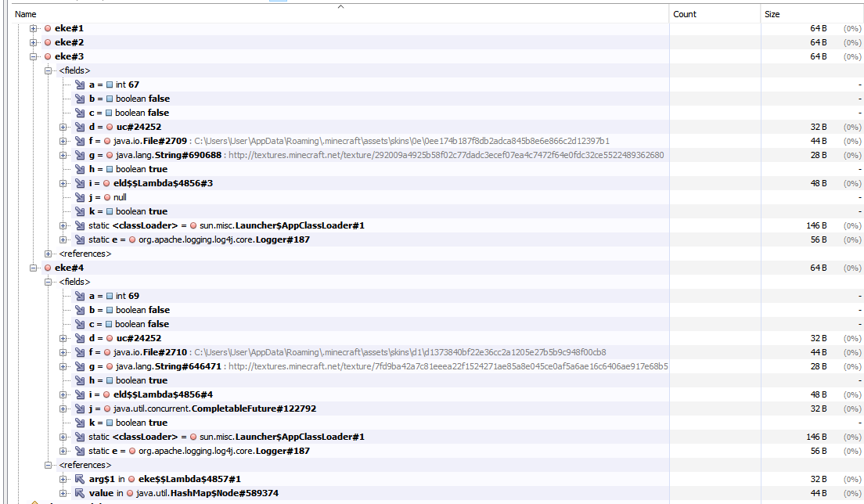Click field icon for 'a = int 67'
The height and width of the screenshot is (504, 864).
coord(80,85)
